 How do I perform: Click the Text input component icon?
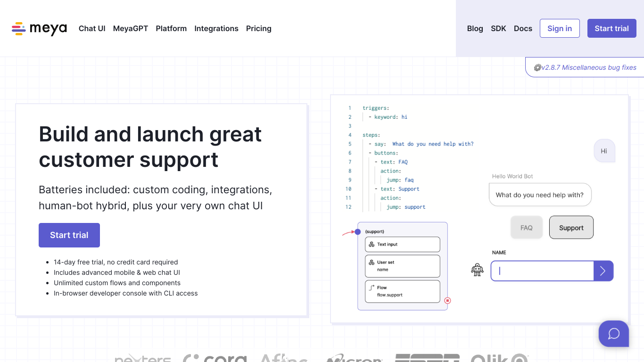click(372, 244)
